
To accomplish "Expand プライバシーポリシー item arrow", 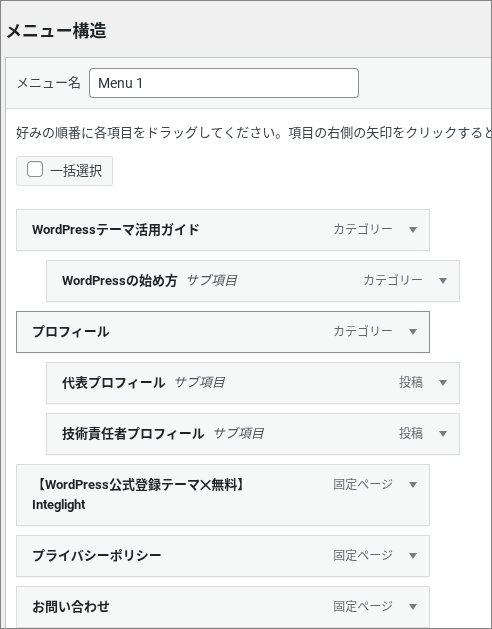I will (x=413, y=556).
